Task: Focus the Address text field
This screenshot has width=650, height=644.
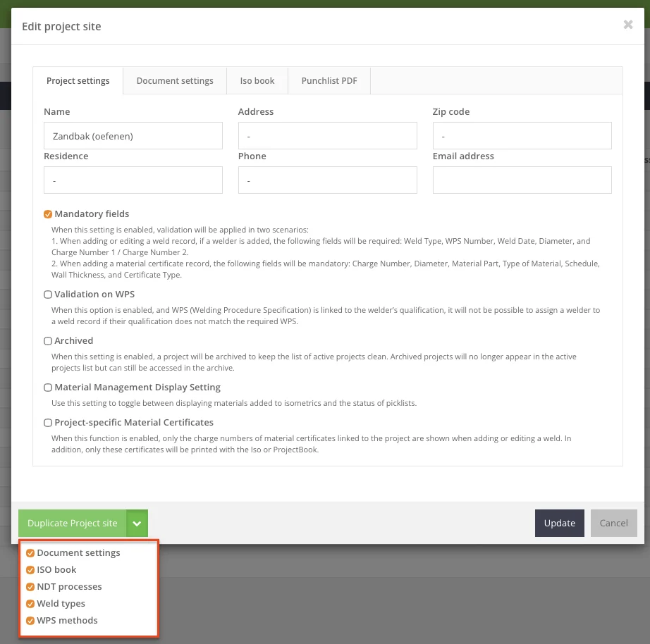Action: [327, 136]
